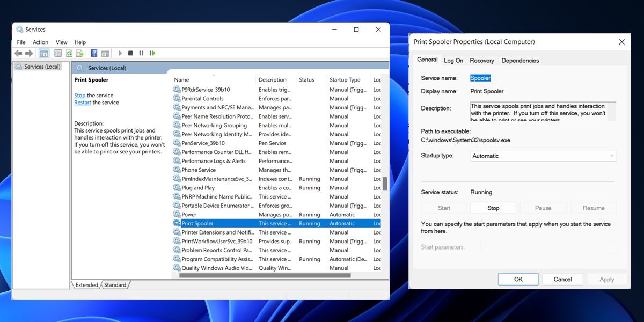Click the vertical scrollbar thumb in services list
The image size is (644, 322).
(x=385, y=183)
